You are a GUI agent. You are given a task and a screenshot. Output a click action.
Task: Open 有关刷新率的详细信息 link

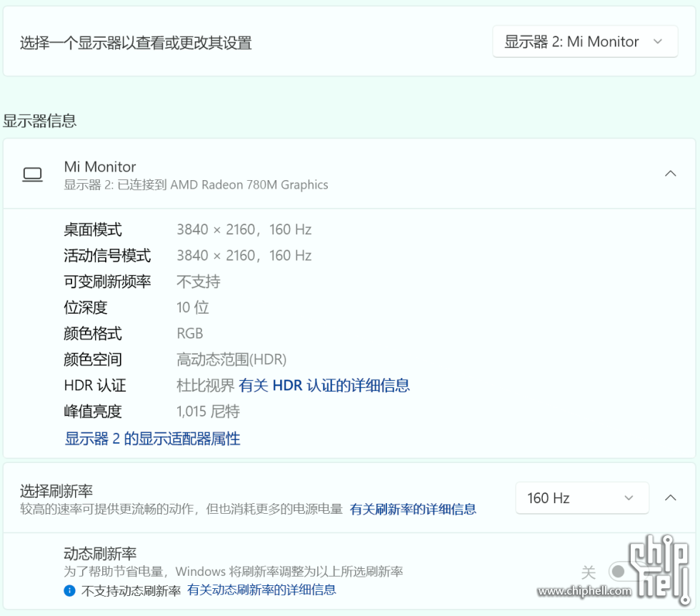click(413, 510)
